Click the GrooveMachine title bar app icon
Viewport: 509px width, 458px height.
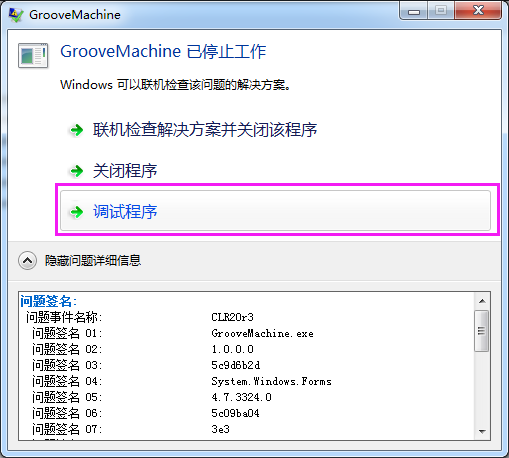[x=16, y=15]
